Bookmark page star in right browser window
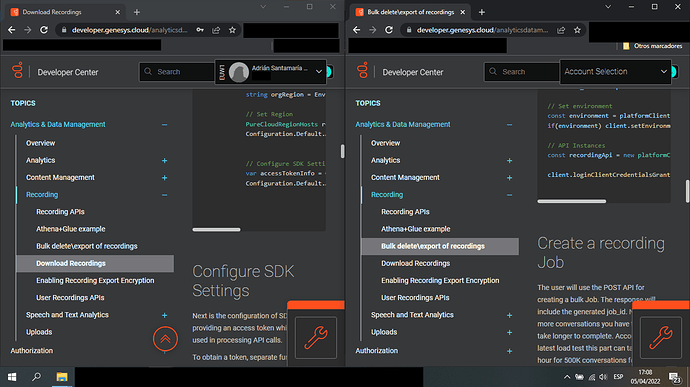The width and height of the screenshot is (690, 387). point(577,30)
